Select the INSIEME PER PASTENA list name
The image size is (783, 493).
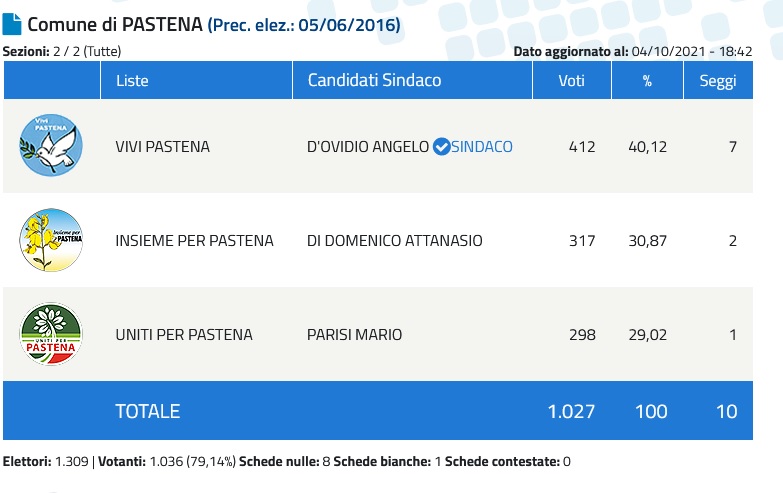click(x=194, y=241)
